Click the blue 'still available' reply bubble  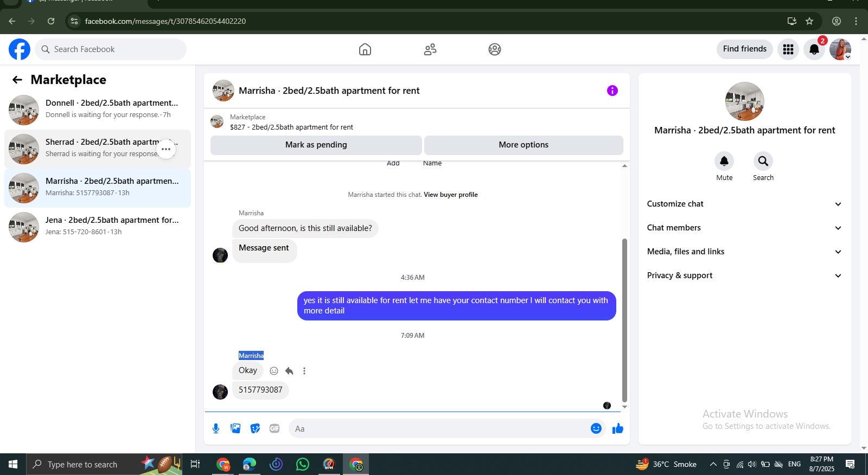[457, 306]
